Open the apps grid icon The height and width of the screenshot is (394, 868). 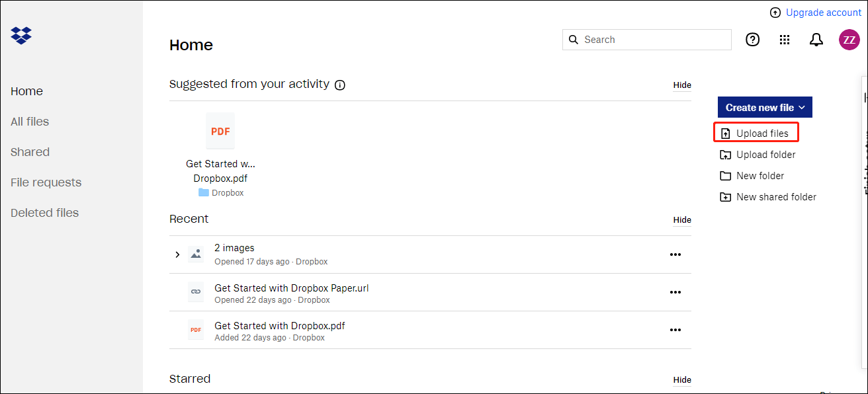(784, 40)
